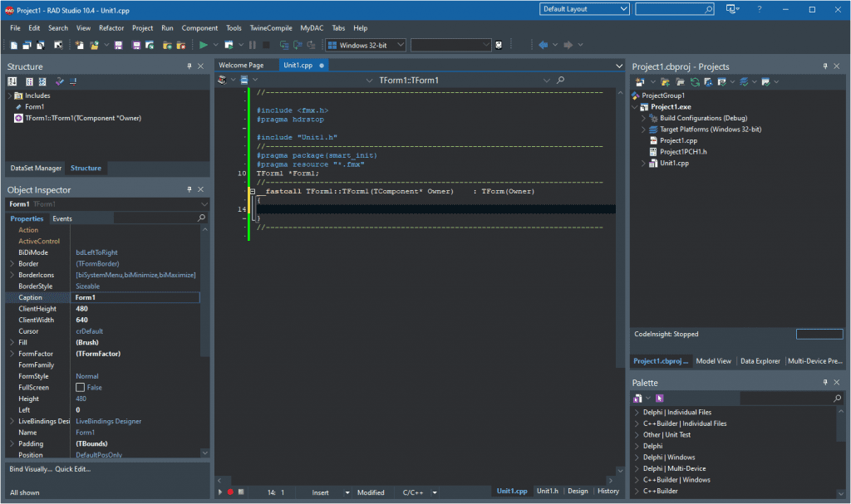The width and height of the screenshot is (851, 504).
Task: Click the help question mark in title bar
Action: pyautogui.click(x=760, y=9)
